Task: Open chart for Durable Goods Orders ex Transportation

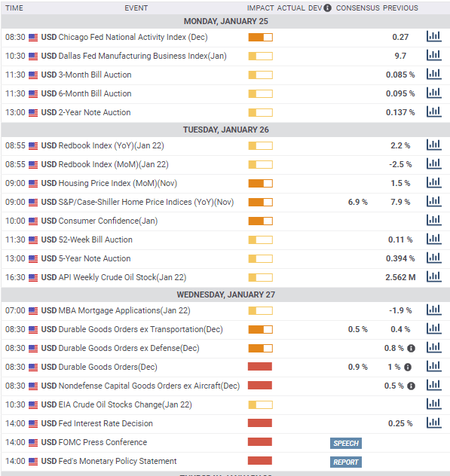Action: tap(434, 328)
